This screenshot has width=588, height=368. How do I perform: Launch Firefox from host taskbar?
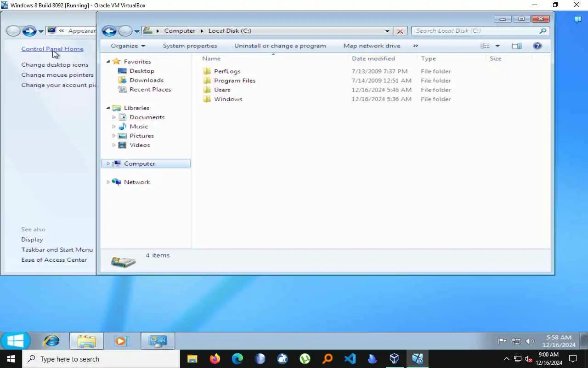(215, 359)
